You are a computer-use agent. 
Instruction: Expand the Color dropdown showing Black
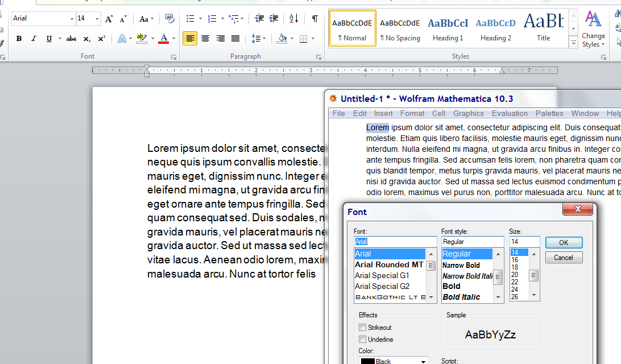pos(424,361)
